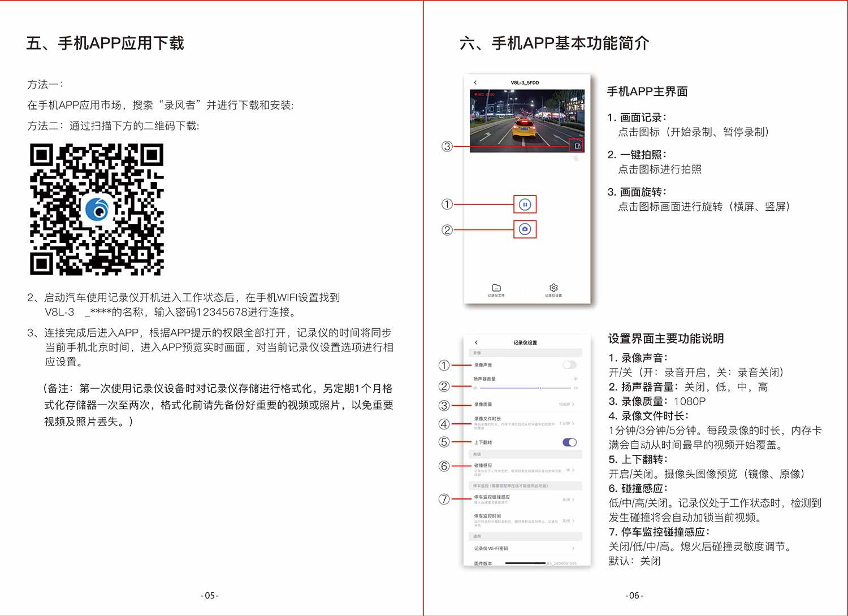Go back from the 记录仪设置 screen
848x616 pixels.
(x=476, y=342)
